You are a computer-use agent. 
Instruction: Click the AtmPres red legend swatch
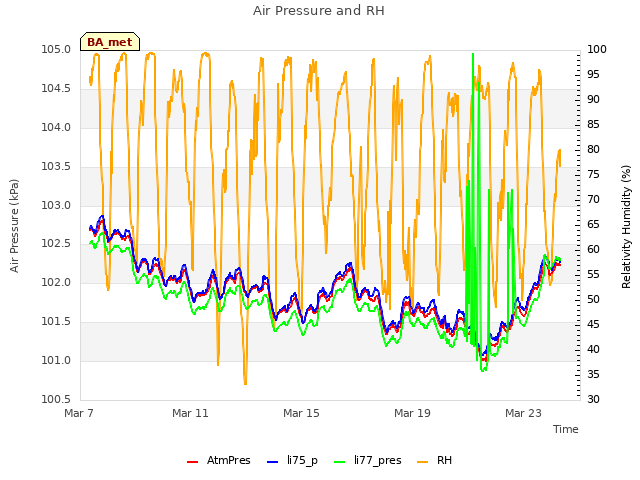(x=192, y=462)
